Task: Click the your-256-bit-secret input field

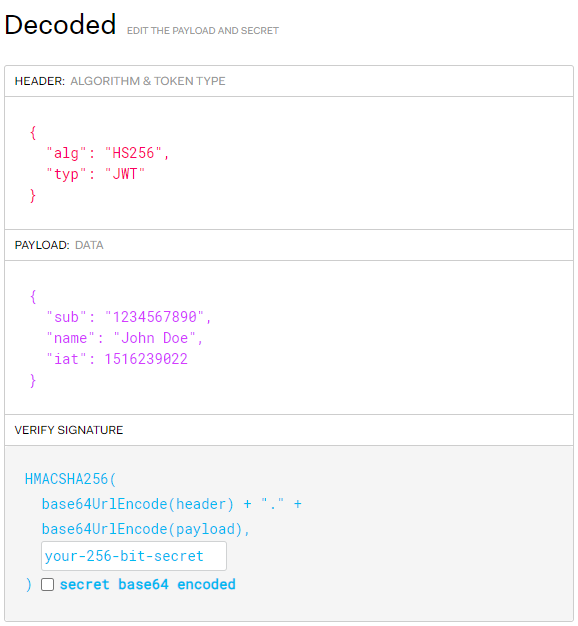Action: (134, 556)
